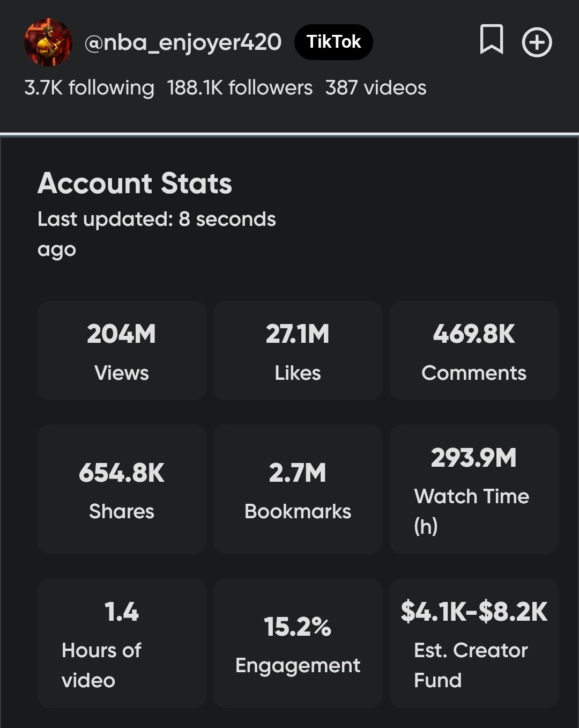Click the Account Stats heading
The image size is (579, 728).
pos(135,183)
